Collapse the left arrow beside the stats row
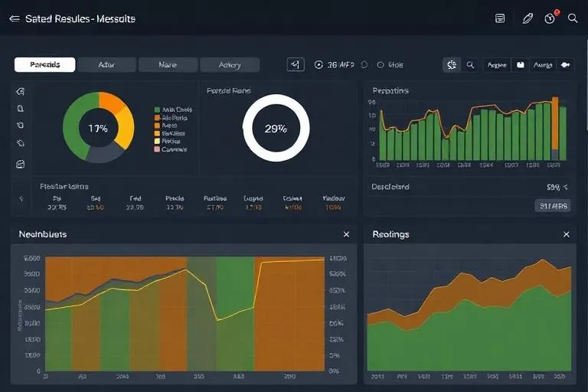This screenshot has height=392, width=588. pyautogui.click(x=21, y=198)
